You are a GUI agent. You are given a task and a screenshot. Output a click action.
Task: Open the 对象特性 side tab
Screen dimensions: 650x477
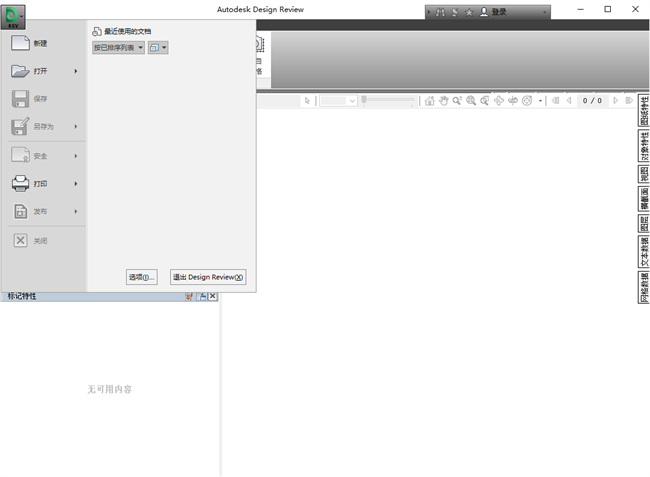coord(644,146)
